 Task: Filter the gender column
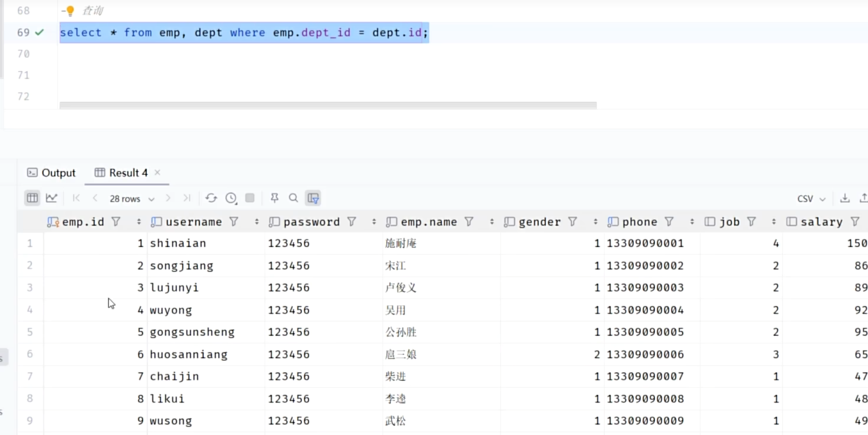click(x=573, y=221)
